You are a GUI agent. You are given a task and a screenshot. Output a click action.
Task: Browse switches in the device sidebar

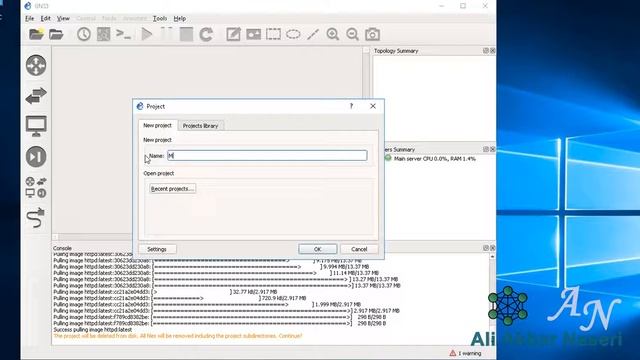36,96
